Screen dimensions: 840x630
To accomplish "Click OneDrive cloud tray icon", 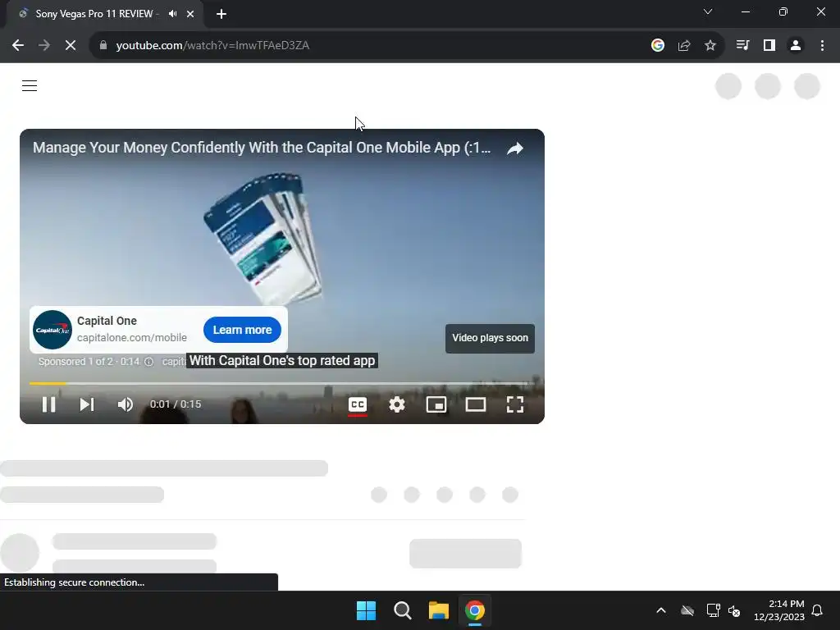I will point(687,610).
